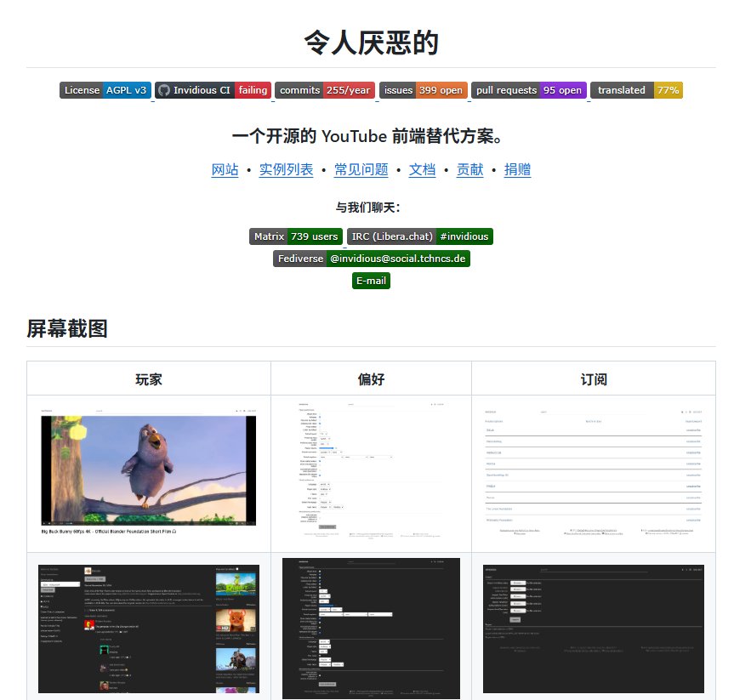734x700 pixels.
Task: Open the pull requests 95 open badge
Action: point(528,90)
